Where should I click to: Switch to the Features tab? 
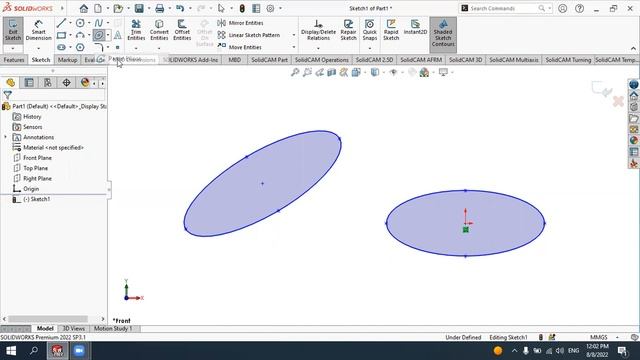14,60
